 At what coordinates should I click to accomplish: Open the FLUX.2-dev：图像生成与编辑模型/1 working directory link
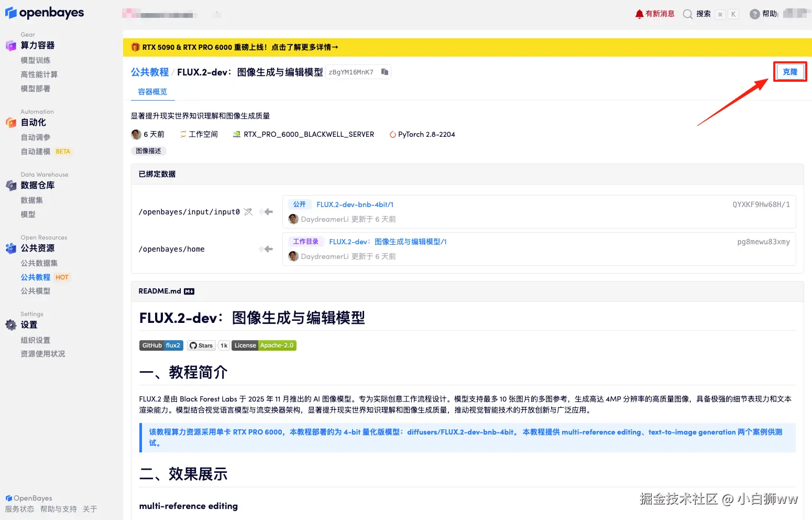[388, 242]
